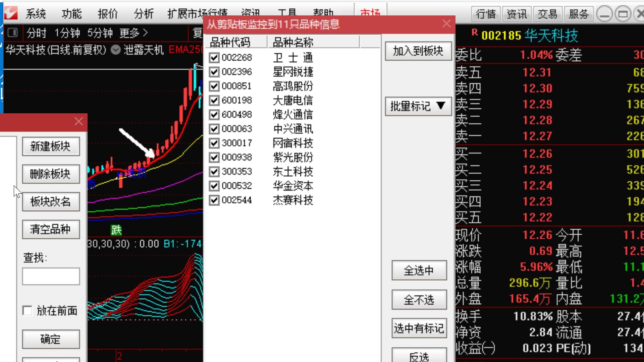Select the 5分钟 chart period
The height and width of the screenshot is (362, 644).
100,33
